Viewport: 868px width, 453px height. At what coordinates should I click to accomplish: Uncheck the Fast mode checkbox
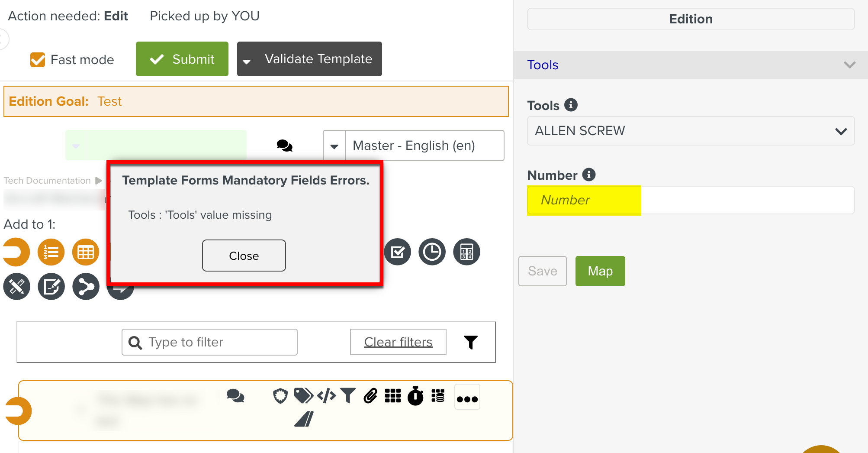coord(38,60)
